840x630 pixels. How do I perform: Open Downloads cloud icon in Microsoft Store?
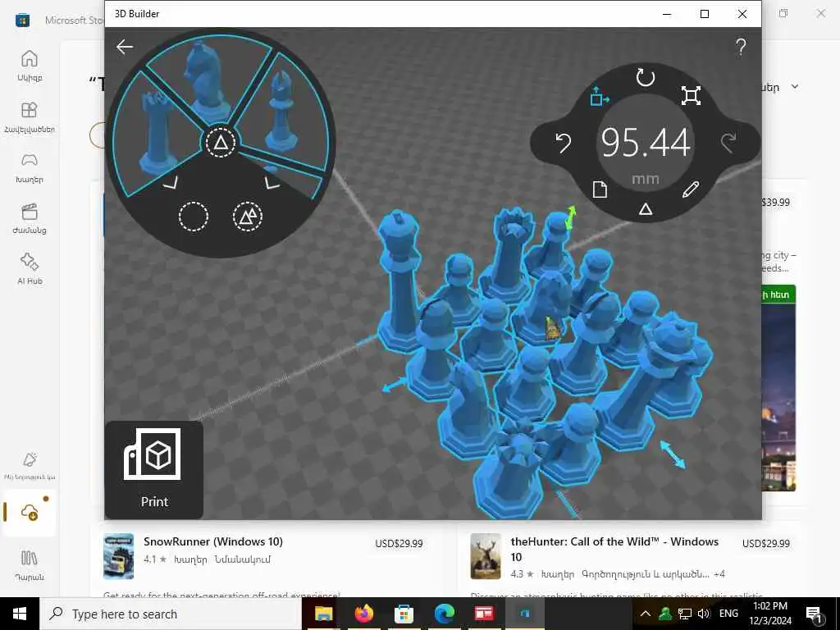point(30,512)
